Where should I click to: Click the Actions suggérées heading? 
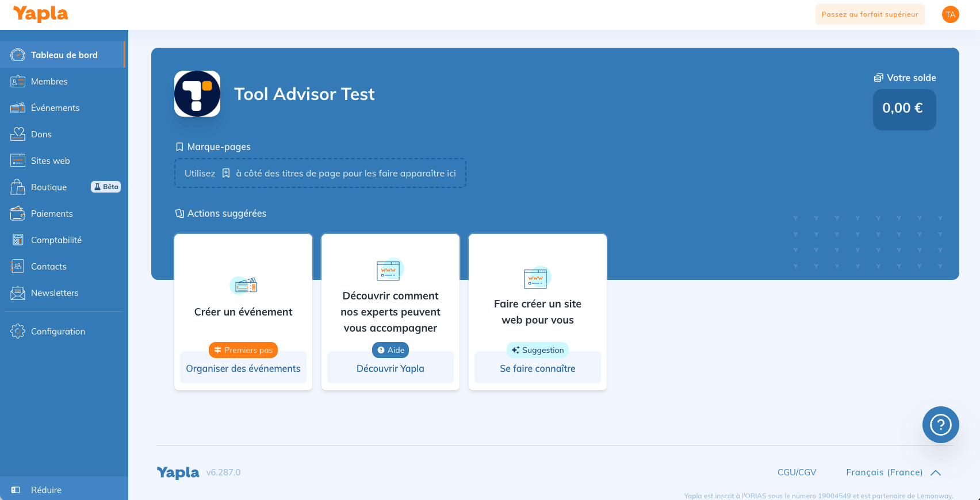click(x=221, y=213)
